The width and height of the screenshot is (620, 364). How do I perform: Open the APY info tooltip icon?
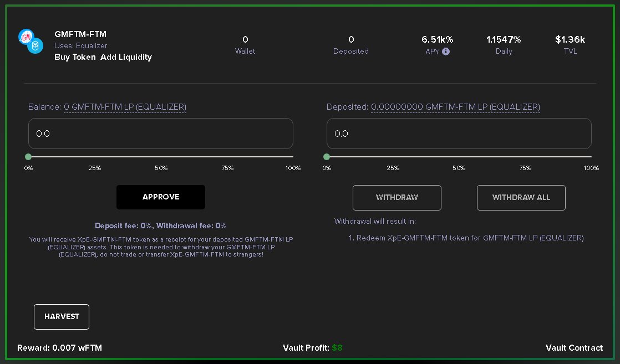pos(446,52)
